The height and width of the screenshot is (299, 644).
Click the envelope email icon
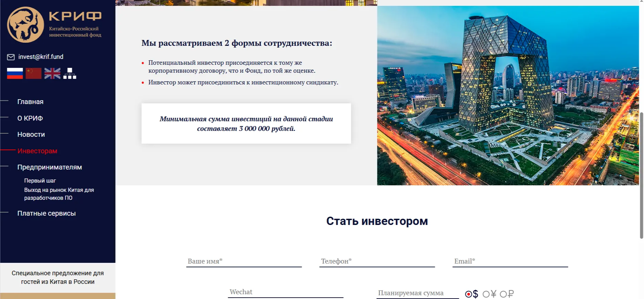click(x=11, y=57)
